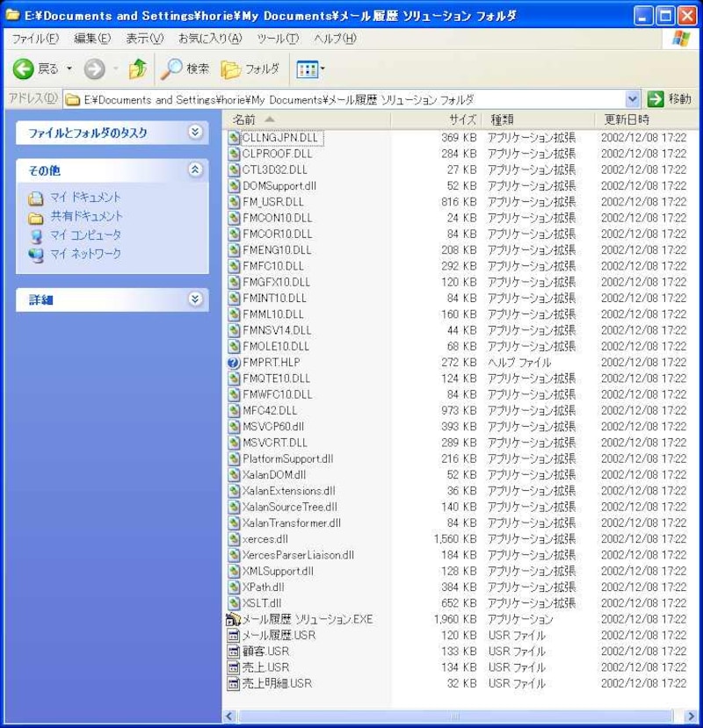Select PlatformSupport.dll file icon
The width and height of the screenshot is (703, 728).
(234, 458)
